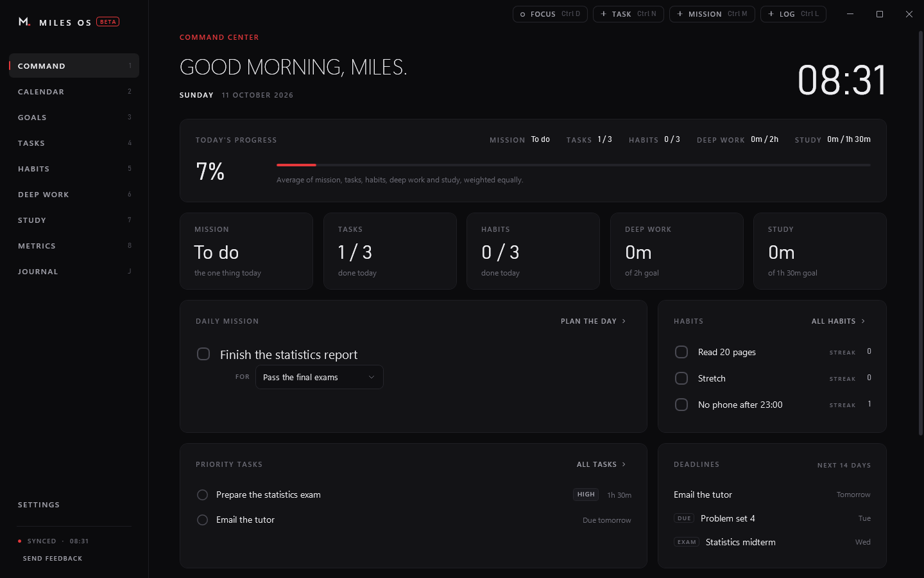The image size is (924, 578).
Task: Switch to Deep Work in the sidebar
Action: click(x=74, y=194)
